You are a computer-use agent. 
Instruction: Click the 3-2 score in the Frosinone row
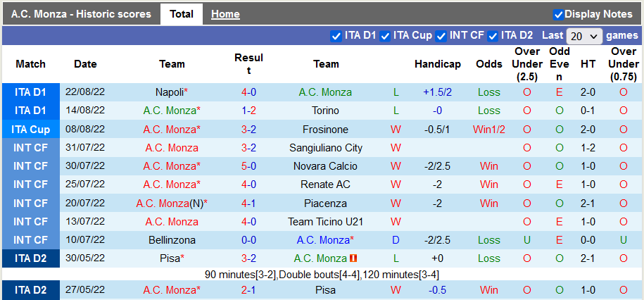coord(248,130)
